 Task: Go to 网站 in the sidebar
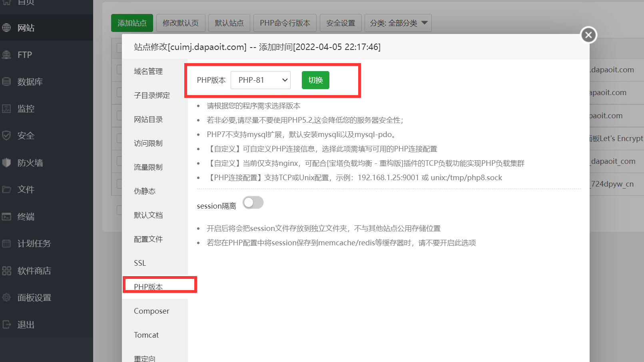pos(46,28)
